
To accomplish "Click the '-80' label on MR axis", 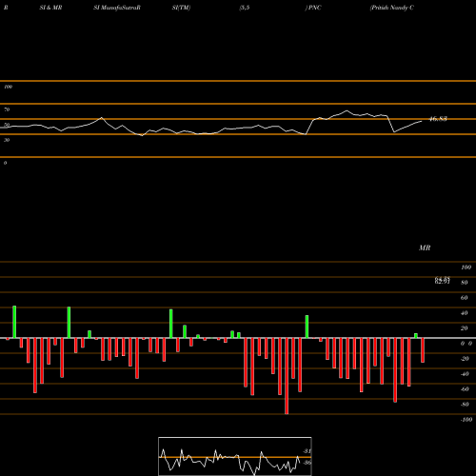I will click(x=465, y=405).
